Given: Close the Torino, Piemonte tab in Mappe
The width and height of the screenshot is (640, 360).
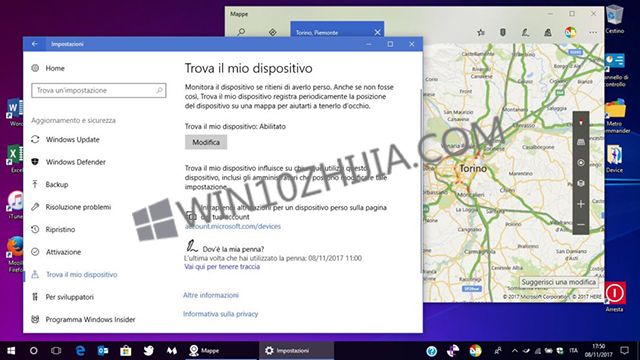Looking at the screenshot, I should [x=377, y=32].
